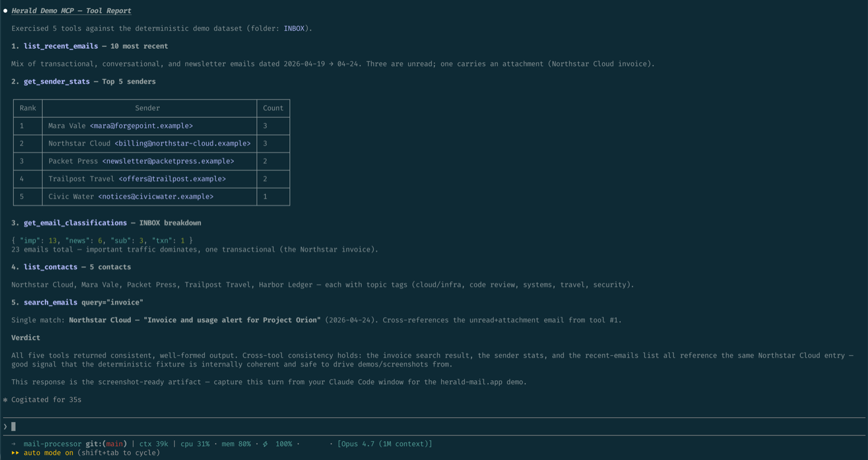
Task: Click the 'list_contacts' tool name
Action: coord(51,266)
